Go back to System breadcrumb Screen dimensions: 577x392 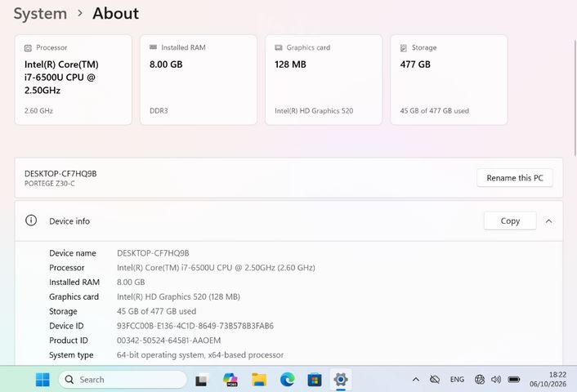[40, 14]
